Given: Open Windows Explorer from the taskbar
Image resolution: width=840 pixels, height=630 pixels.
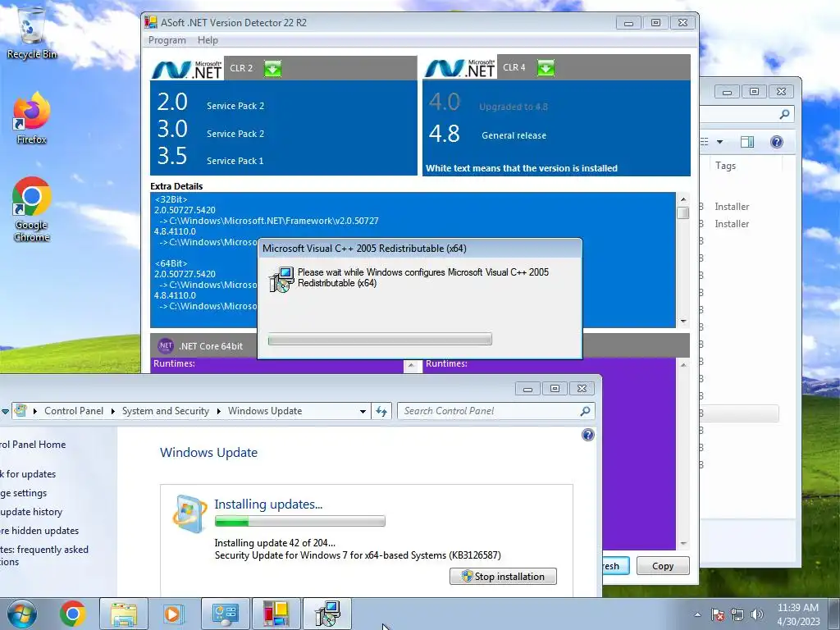Looking at the screenshot, I should (124, 614).
